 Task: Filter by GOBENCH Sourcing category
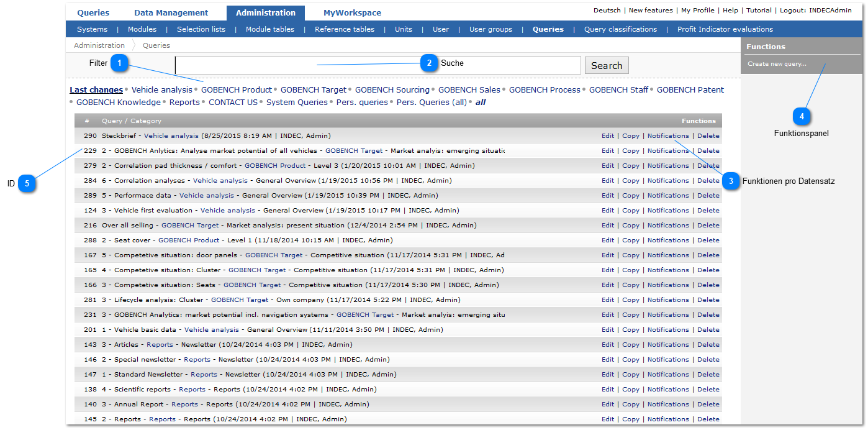click(x=392, y=90)
